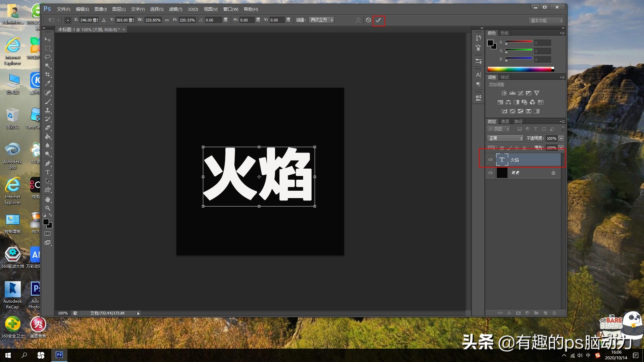Screen dimensions: 644x362
Task: Commit the transform with the checkmark
Action: [x=378, y=20]
